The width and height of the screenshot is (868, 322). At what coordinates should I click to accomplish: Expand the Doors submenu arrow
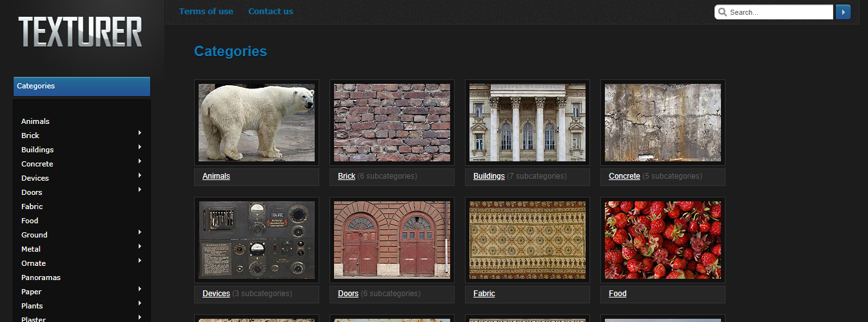[140, 190]
